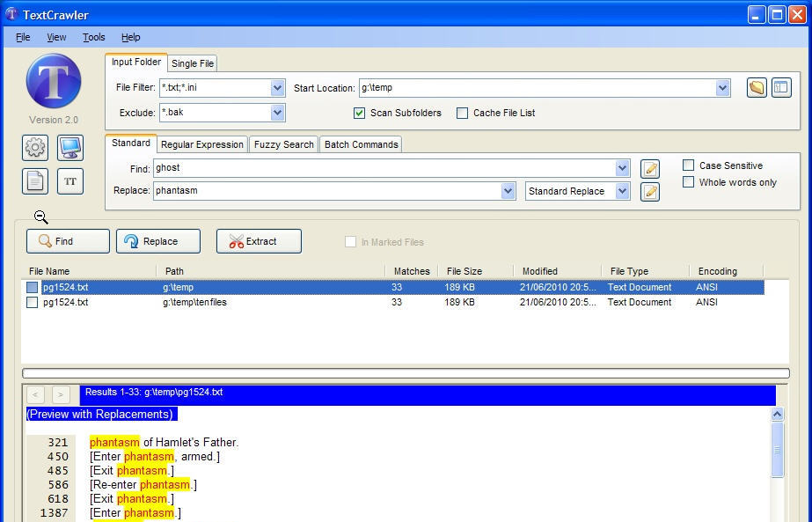Enable Case Sensitive matching
This screenshot has height=522, width=812.
[688, 165]
